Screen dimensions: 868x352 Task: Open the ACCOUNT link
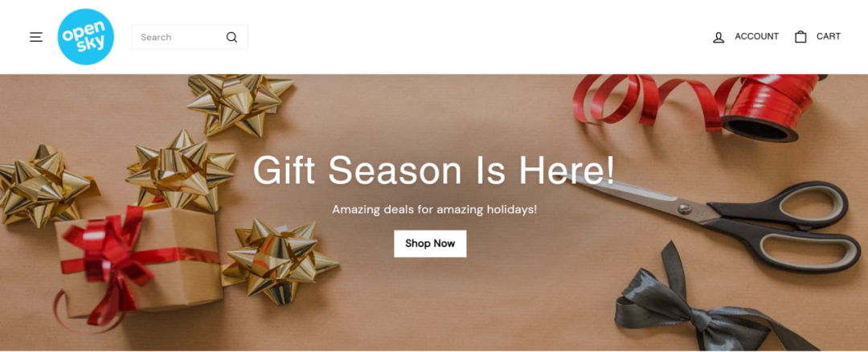tap(756, 36)
